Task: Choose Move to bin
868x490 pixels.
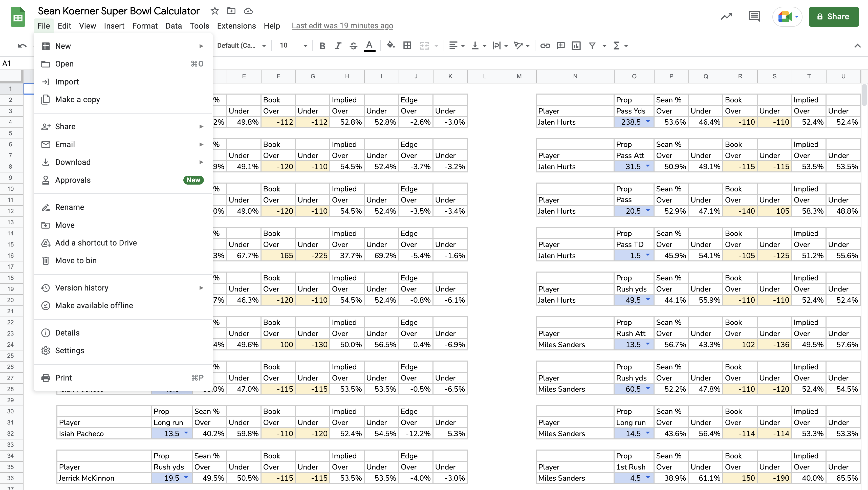Action: click(123, 260)
